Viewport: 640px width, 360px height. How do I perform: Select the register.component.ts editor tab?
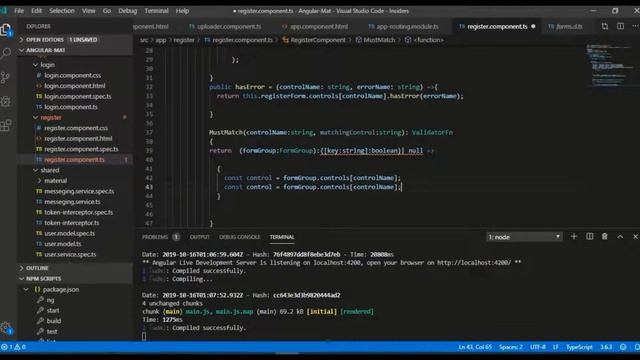497,27
